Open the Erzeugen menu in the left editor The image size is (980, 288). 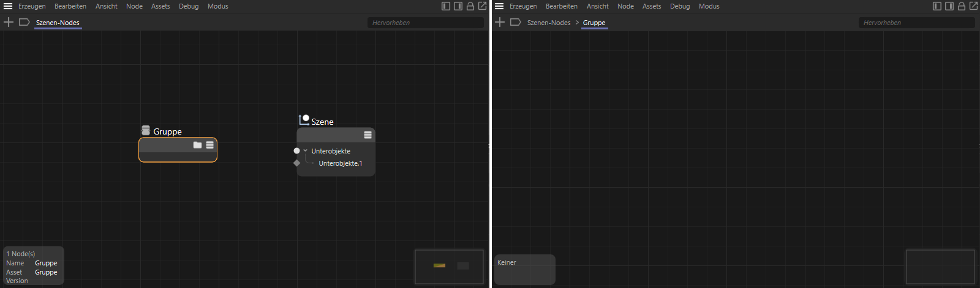(x=32, y=6)
